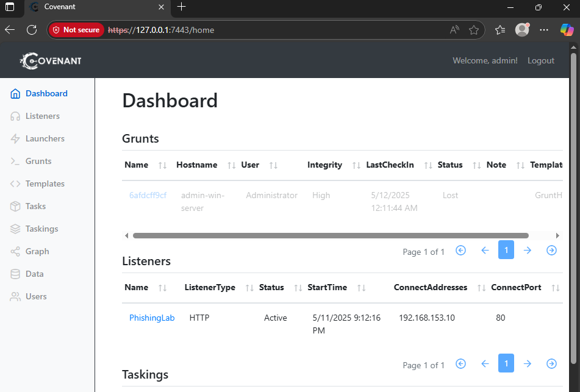
Task: Click the Templates code brackets icon
Action: pos(15,184)
